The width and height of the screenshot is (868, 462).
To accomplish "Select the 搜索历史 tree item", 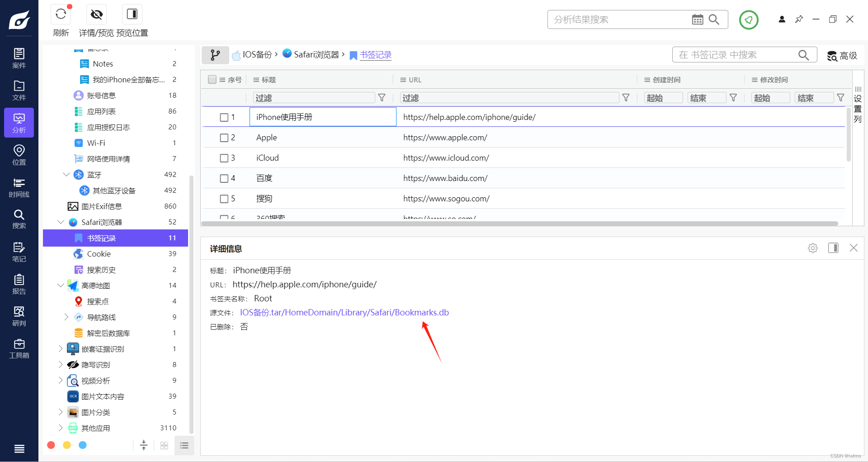I will pos(115,270).
